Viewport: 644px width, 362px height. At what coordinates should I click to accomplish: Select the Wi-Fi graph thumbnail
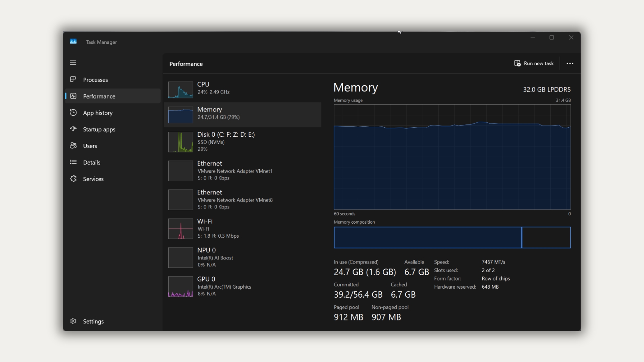pyautogui.click(x=180, y=229)
